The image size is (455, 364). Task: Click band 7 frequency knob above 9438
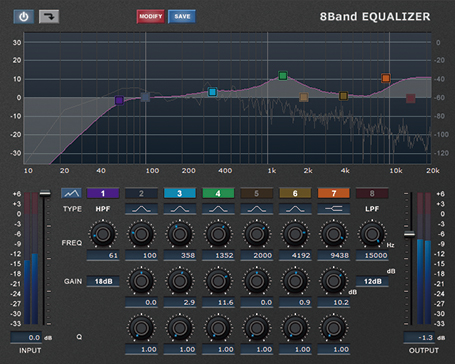[334, 234]
